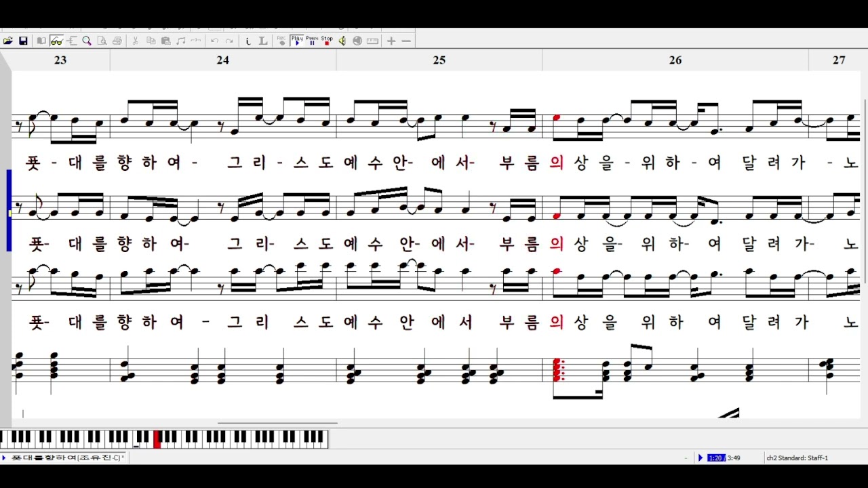
Task: Click the keyboard-shaped icon beside the globe
Action: pos(372,41)
